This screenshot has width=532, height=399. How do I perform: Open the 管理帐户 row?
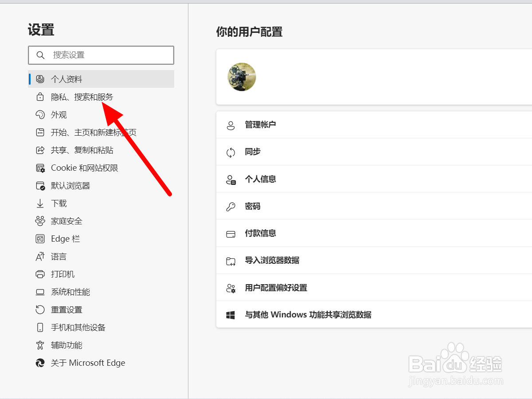point(374,125)
